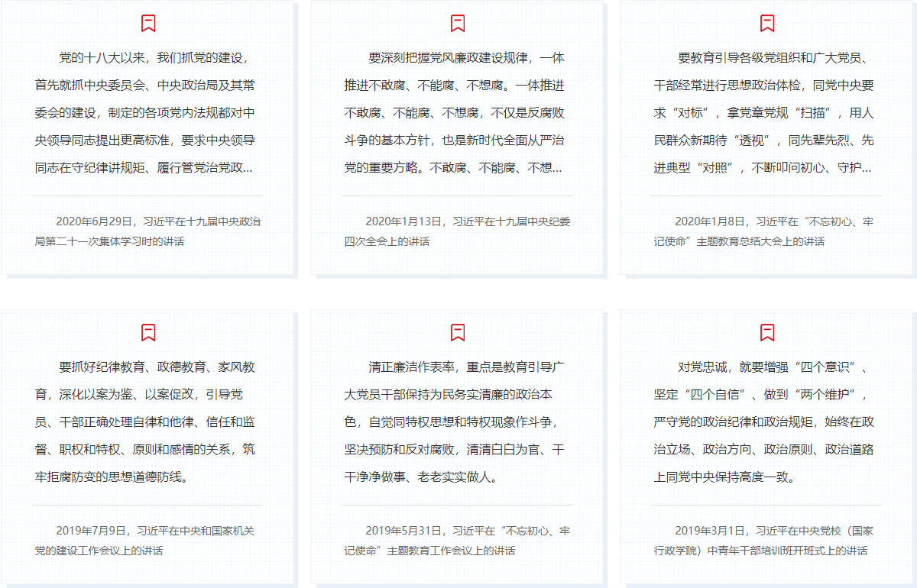This screenshot has height=588, width=917.
Task: Click the bookmark icon above the 要抓好纪律教育 quote
Action: [148, 333]
